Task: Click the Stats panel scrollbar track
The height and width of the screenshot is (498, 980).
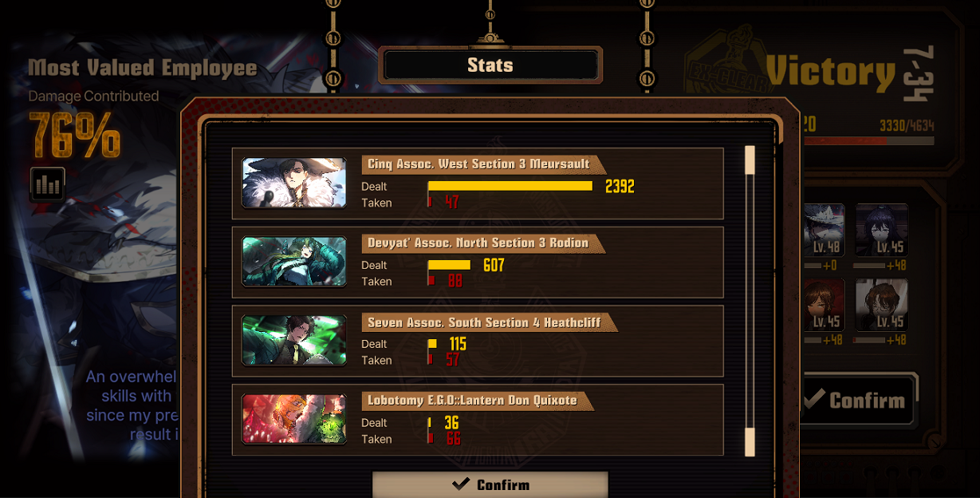Action: pyautogui.click(x=750, y=301)
